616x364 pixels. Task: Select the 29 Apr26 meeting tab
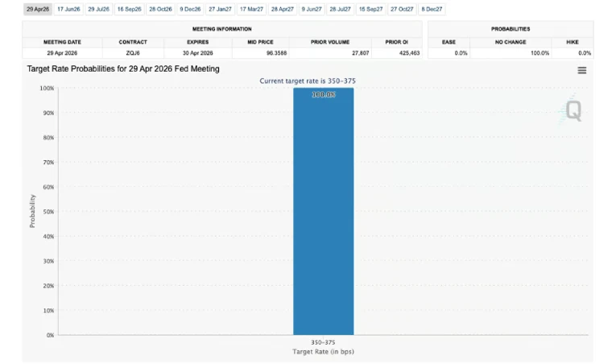click(x=37, y=10)
